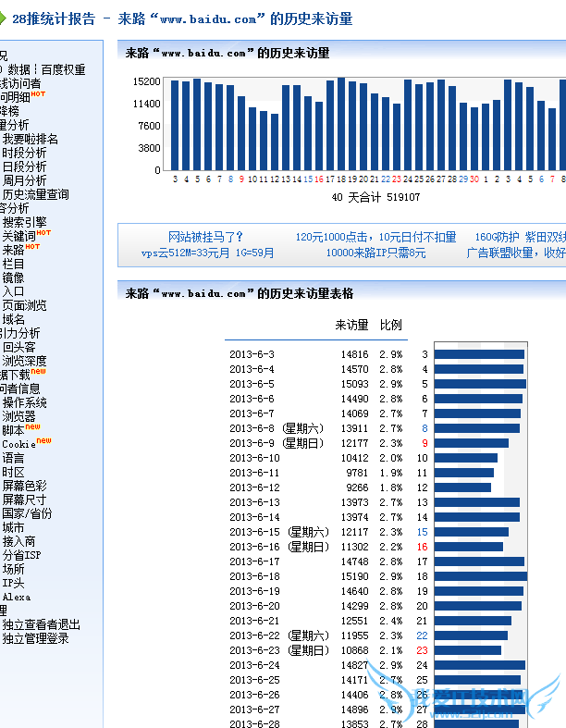Select 时段分析 in the sidebar

coord(24,153)
